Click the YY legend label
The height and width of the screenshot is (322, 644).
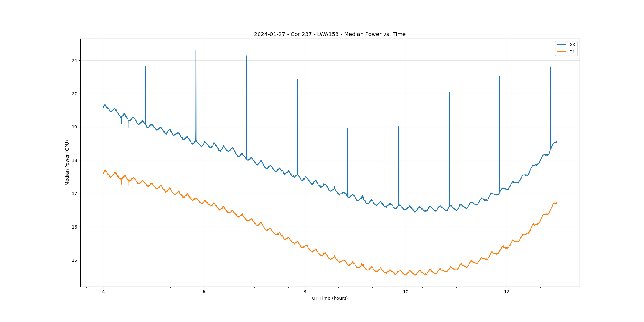(x=572, y=52)
